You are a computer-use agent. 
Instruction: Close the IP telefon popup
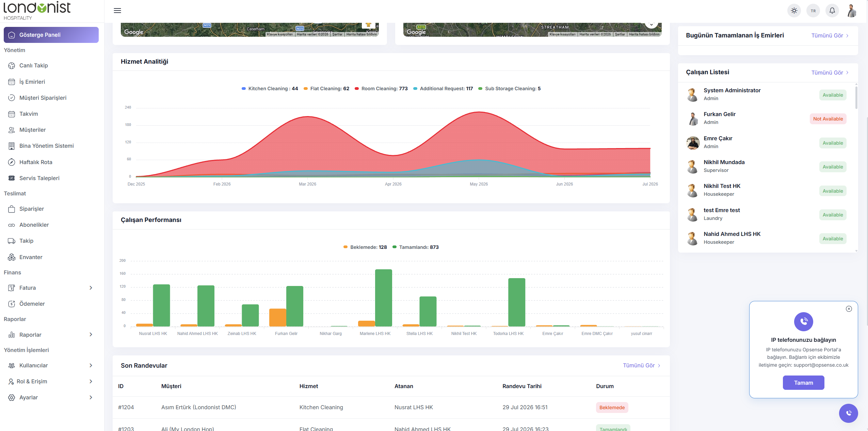849,309
